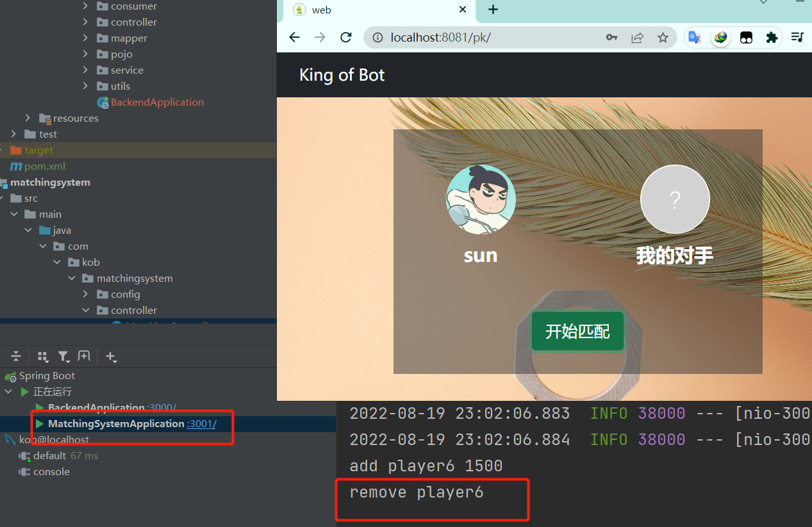The width and height of the screenshot is (812, 527).
Task: Open the extensions puzzle icon
Action: tap(772, 38)
